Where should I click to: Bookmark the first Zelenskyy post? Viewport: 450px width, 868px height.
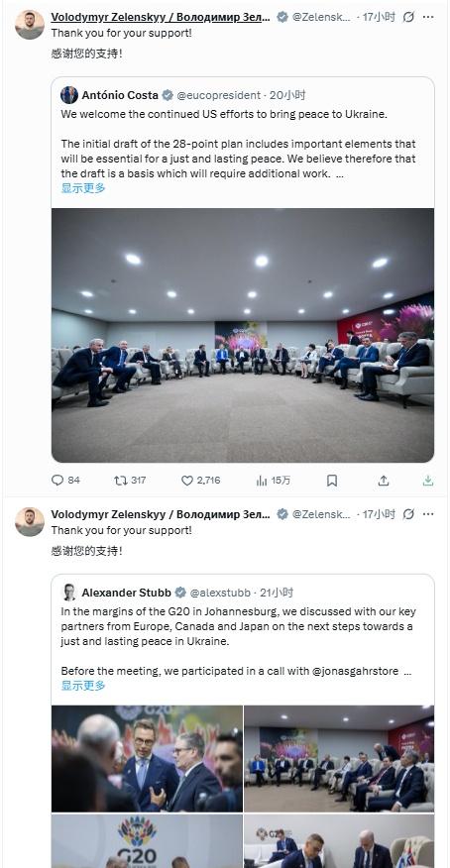(332, 481)
